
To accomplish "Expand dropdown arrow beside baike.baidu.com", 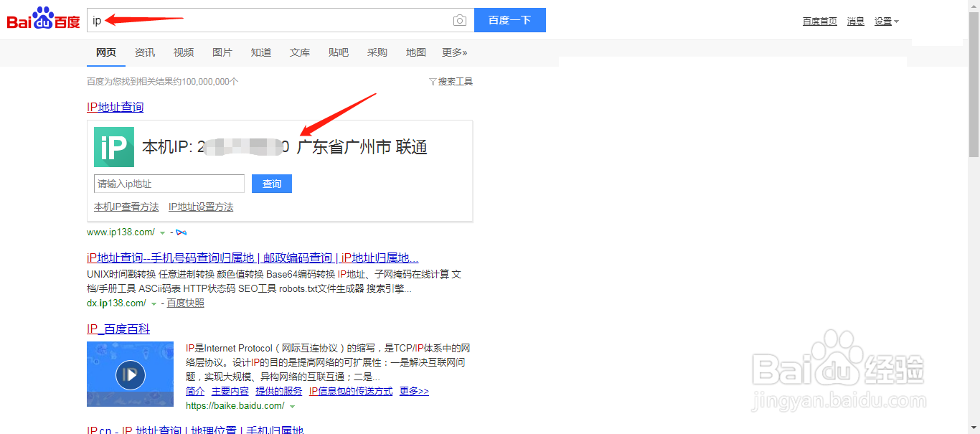I will point(292,406).
